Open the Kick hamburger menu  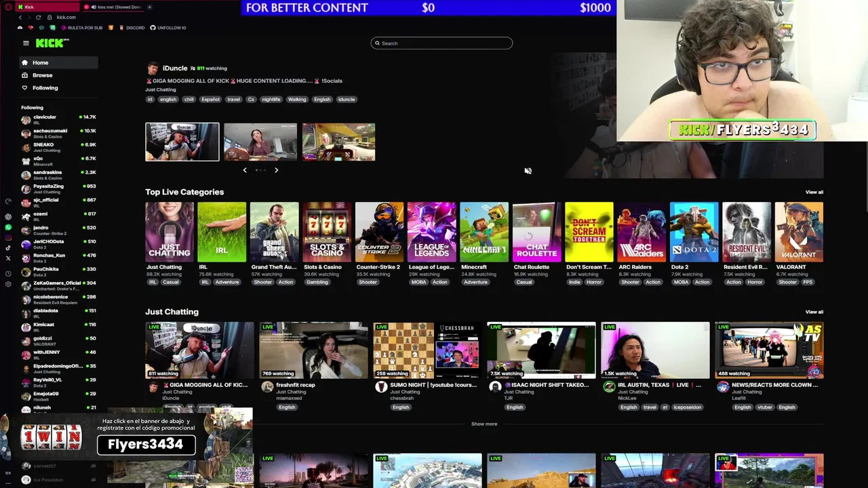[26, 43]
